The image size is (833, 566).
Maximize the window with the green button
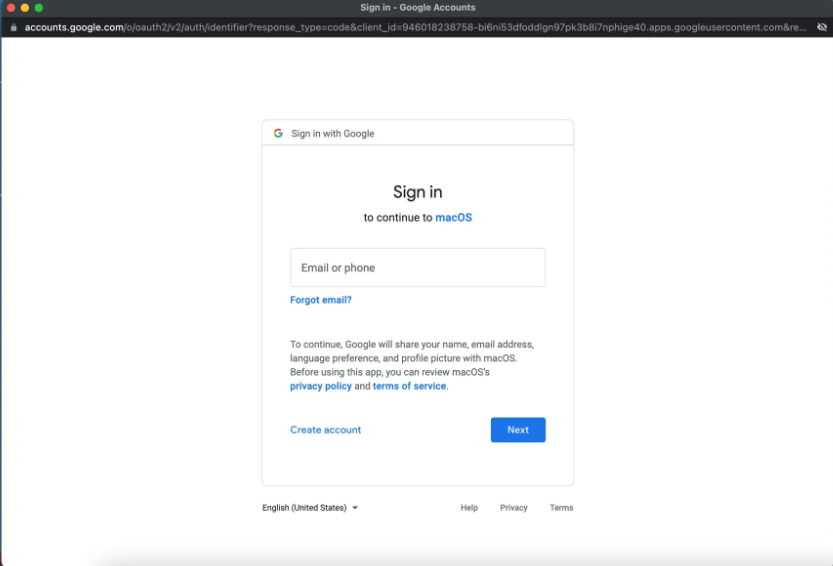tap(39, 7)
